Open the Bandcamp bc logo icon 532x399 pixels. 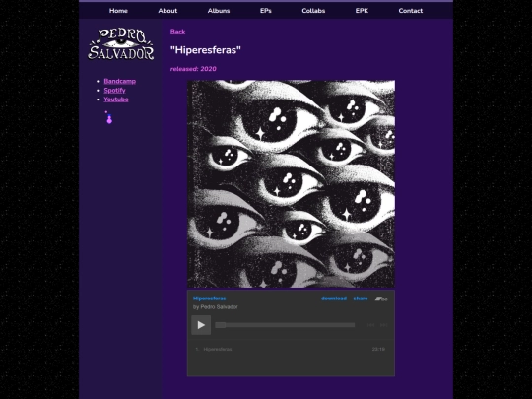tap(381, 299)
